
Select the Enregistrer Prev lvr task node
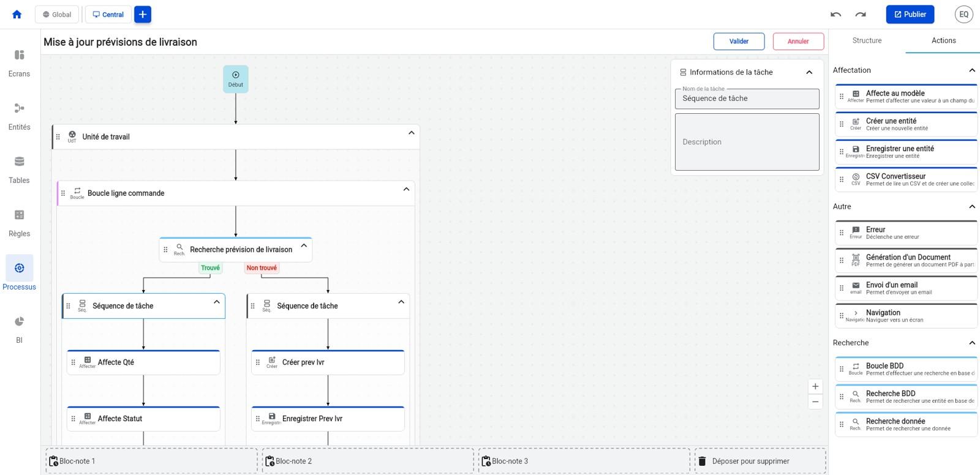(328, 419)
